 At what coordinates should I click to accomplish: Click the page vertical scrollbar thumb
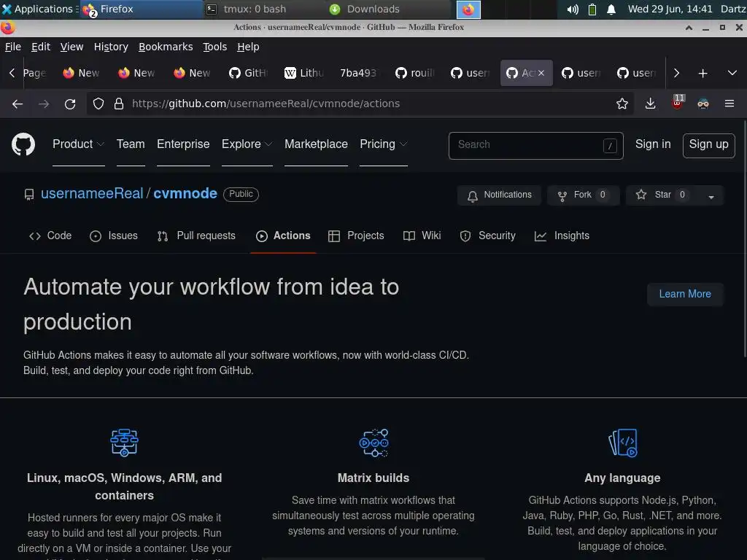point(744,238)
